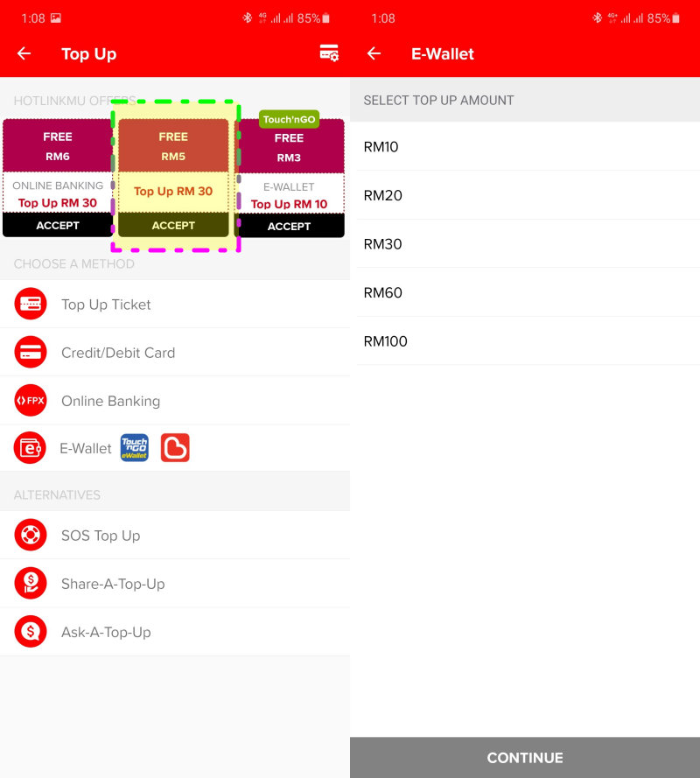Accept the FREE RM3 e-wallet offer

tap(290, 227)
